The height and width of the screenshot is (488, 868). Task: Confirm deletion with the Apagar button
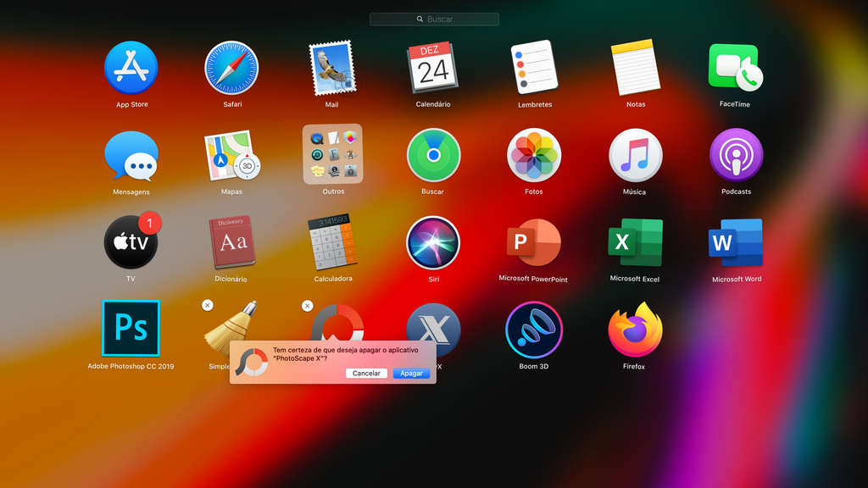pos(411,374)
